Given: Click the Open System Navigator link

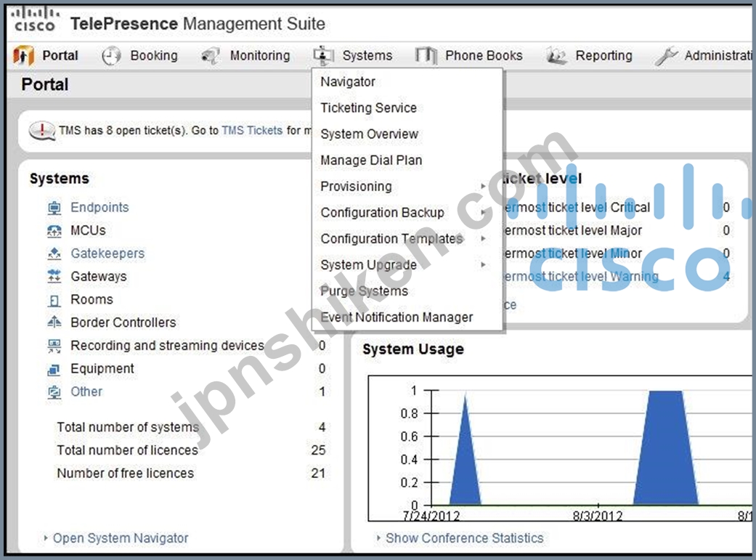Looking at the screenshot, I should [x=121, y=538].
